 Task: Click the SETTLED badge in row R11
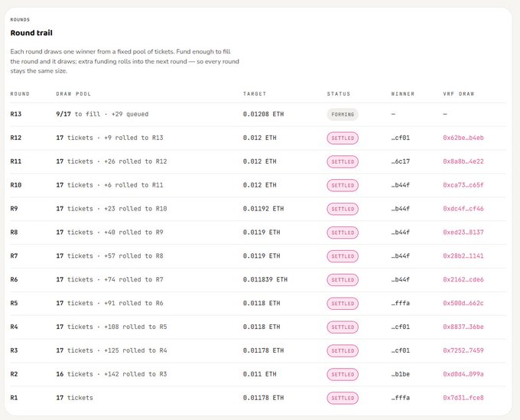[343, 161]
